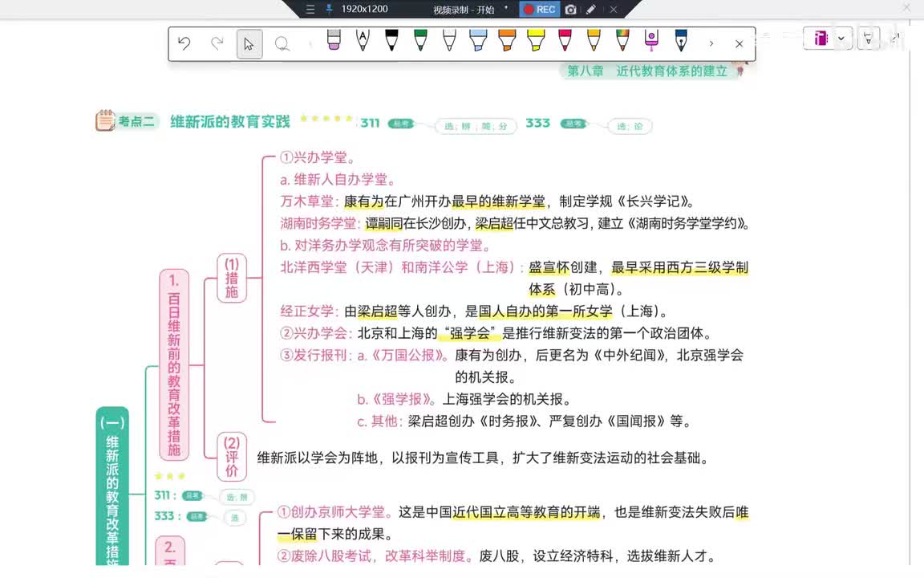
Task: Open the recorder hamburger menu
Action: pos(310,10)
